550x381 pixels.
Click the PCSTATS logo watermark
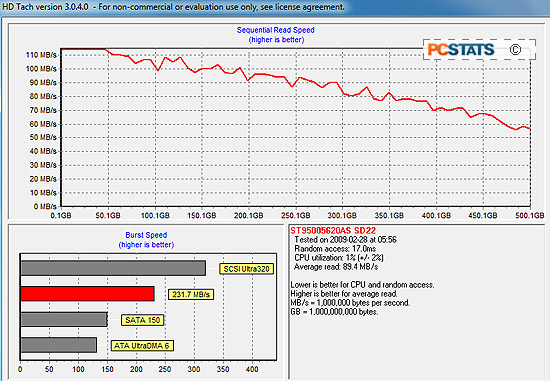click(461, 49)
